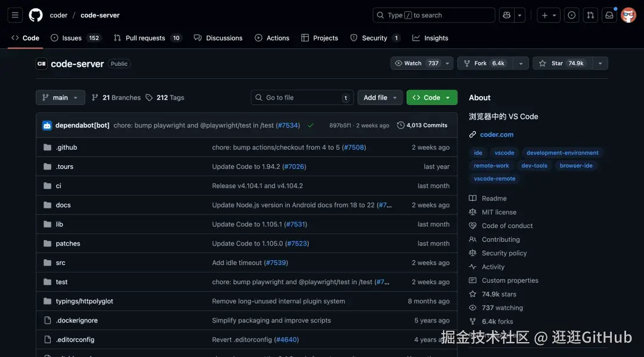Open the notifications inbox

pos(609,15)
